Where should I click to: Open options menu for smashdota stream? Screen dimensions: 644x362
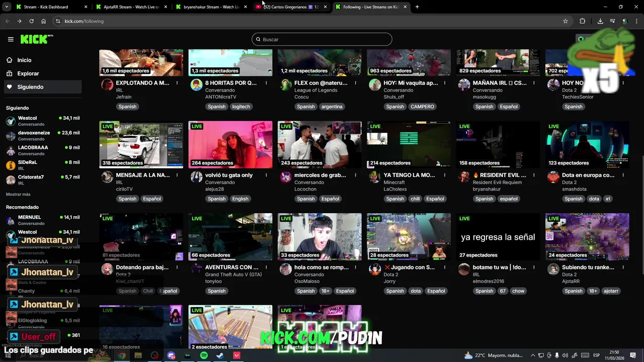pyautogui.click(x=623, y=175)
